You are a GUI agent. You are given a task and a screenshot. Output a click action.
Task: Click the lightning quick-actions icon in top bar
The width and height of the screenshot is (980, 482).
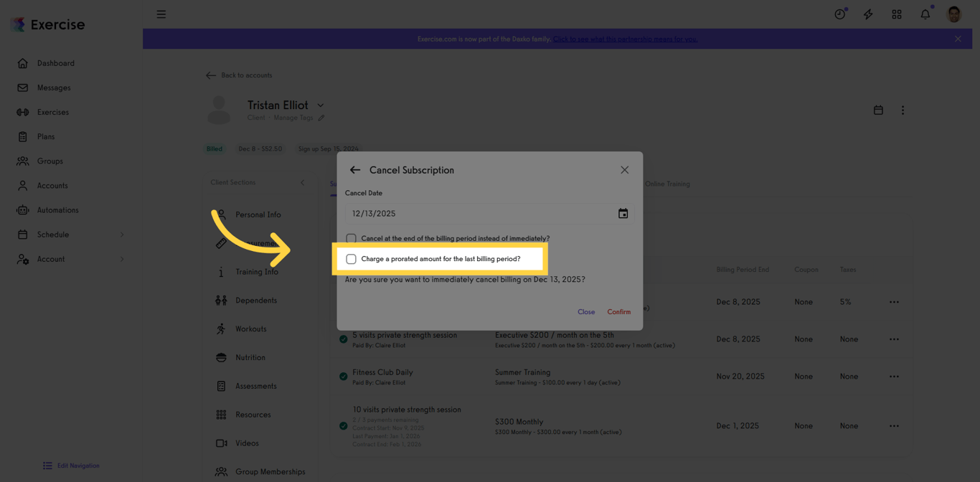click(x=868, y=14)
